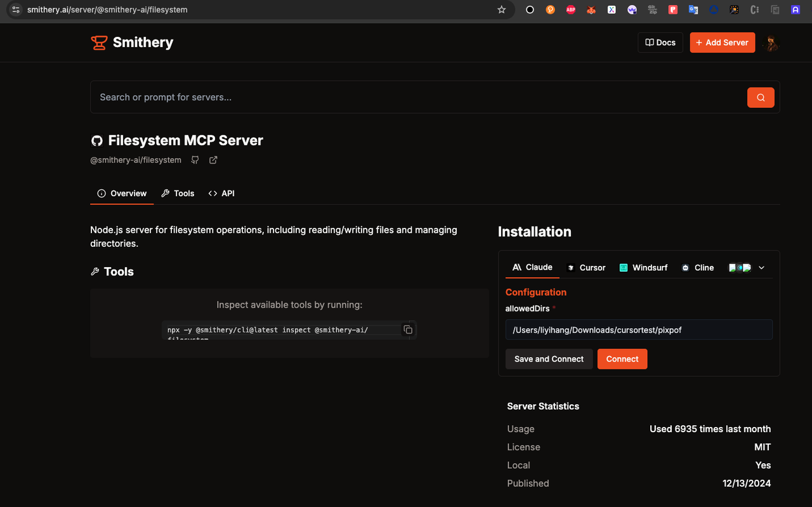Open the GitZip extension
Viewport: 812px width, 507px height.
(x=652, y=10)
